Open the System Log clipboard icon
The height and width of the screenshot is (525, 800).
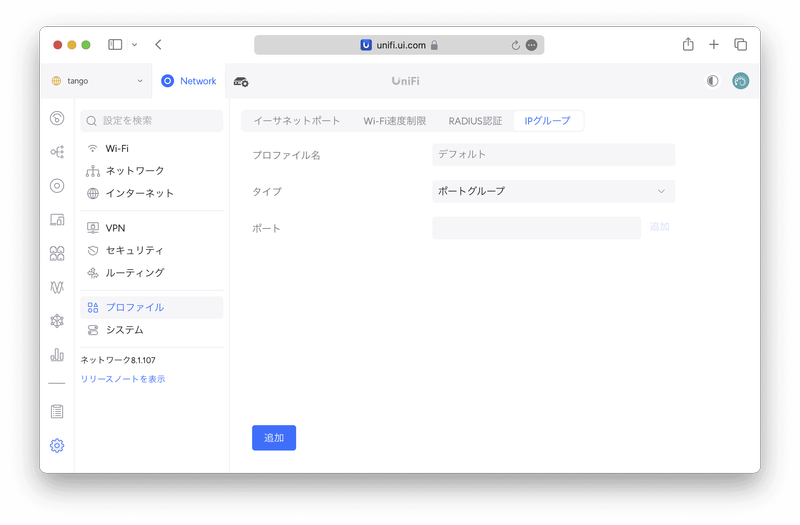tap(57, 411)
